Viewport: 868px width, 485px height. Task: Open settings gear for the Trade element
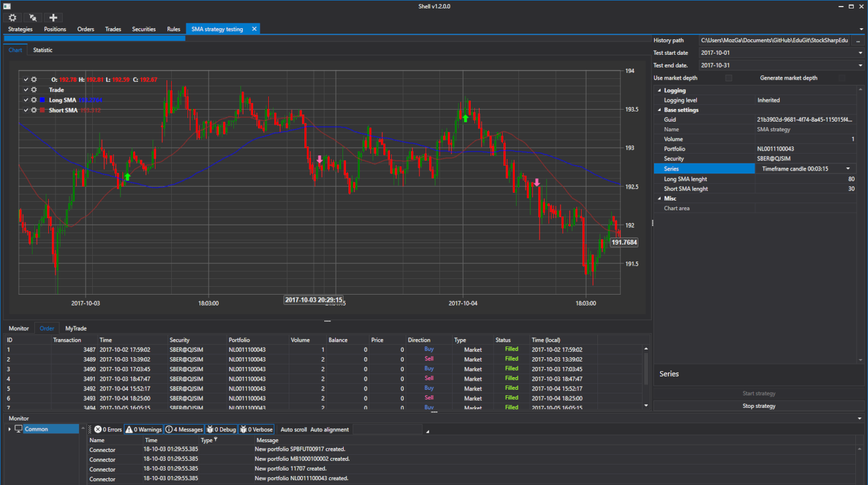(x=34, y=90)
